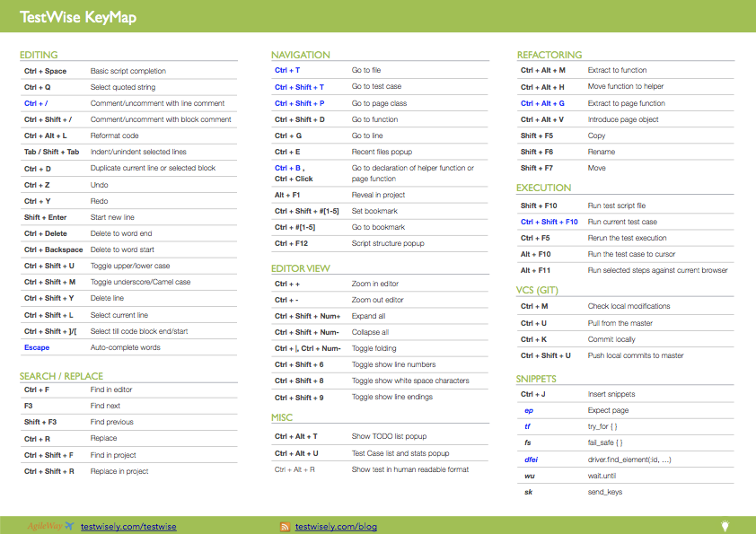Click 'Toggle underscore/Camel case' description
Image resolution: width=756 pixels, height=534 pixels.
140,282
